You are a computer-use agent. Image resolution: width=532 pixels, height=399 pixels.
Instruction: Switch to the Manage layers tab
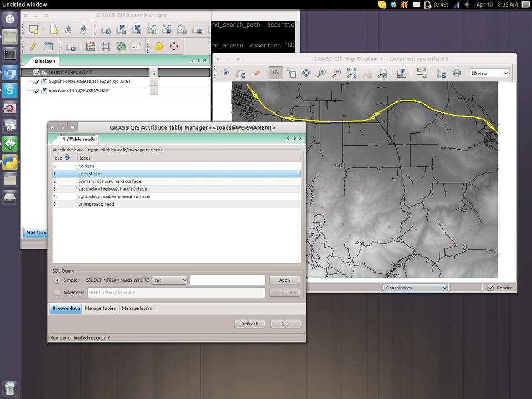tap(137, 309)
